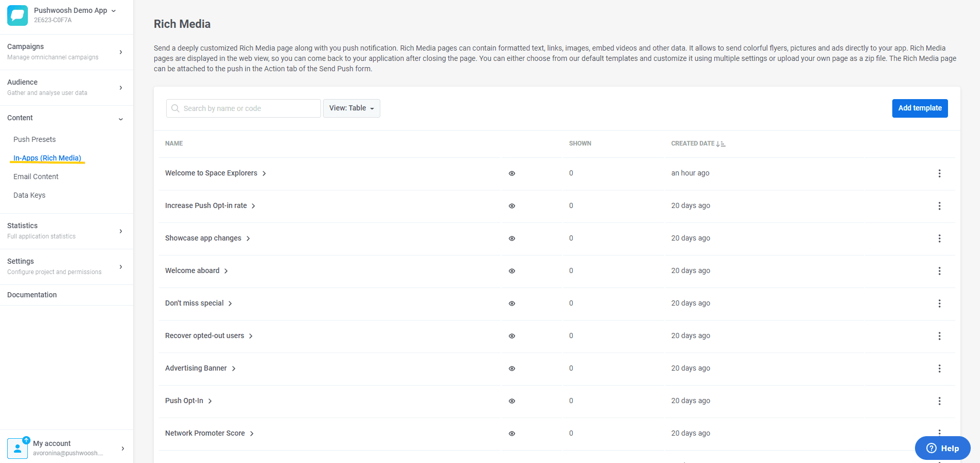Open Email Content sidebar item
The height and width of the screenshot is (463, 980).
pos(36,177)
